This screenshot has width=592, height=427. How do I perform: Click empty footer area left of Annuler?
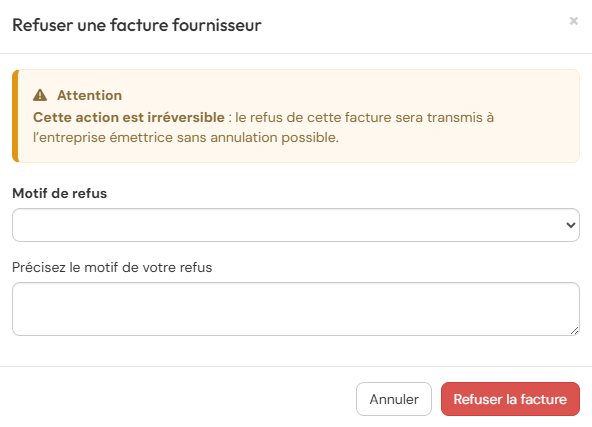(177, 399)
